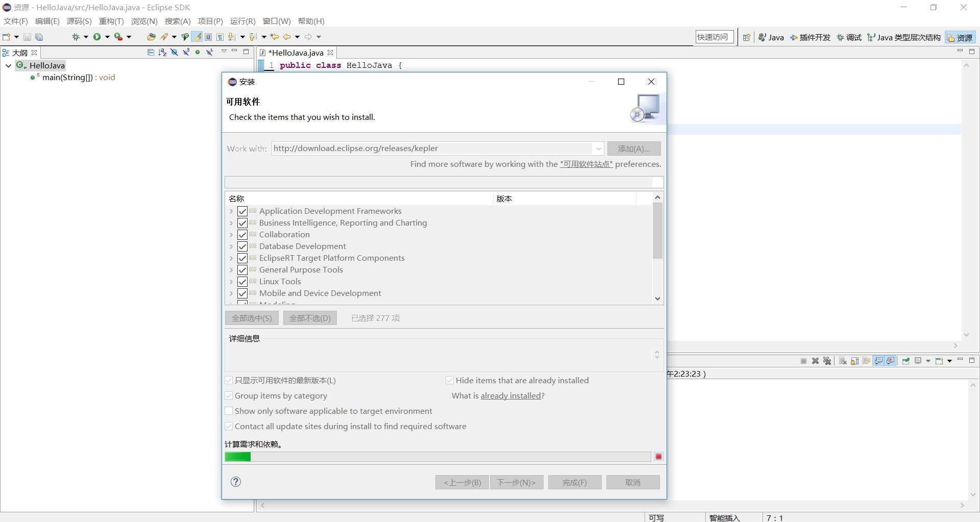Viewport: 980px width, 522px height.
Task: Switch to the 调试 debug perspective
Action: pyautogui.click(x=849, y=37)
